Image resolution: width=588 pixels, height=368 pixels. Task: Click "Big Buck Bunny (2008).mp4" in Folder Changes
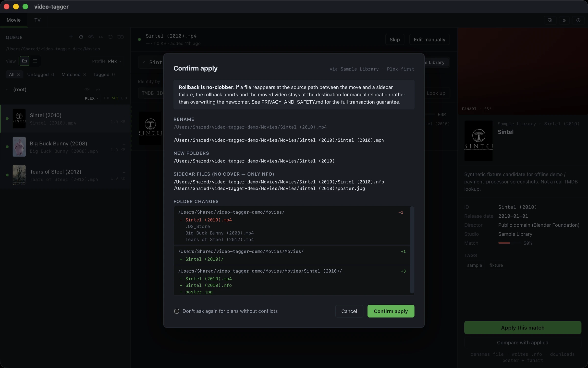(x=220, y=233)
